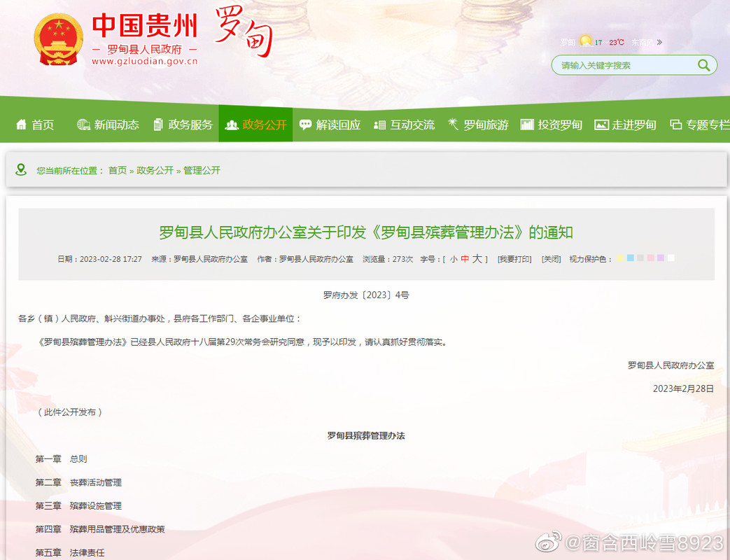730x560 pixels.
Task: Click the national emblem logo
Action: pos(59,40)
